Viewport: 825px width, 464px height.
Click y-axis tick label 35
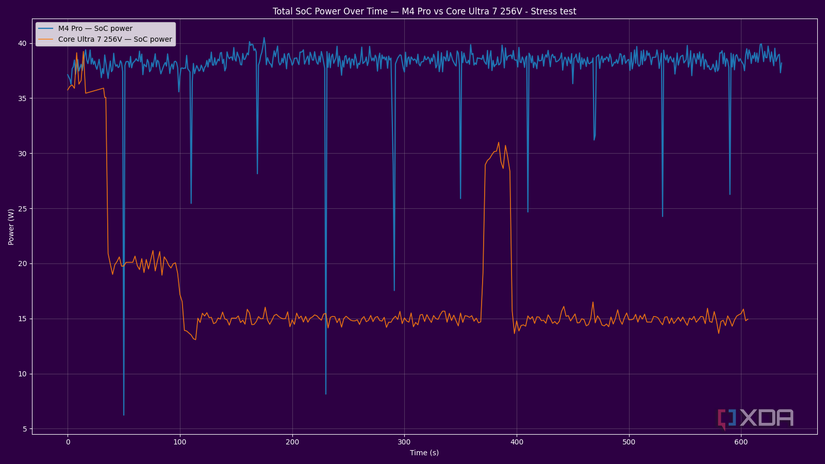point(22,98)
